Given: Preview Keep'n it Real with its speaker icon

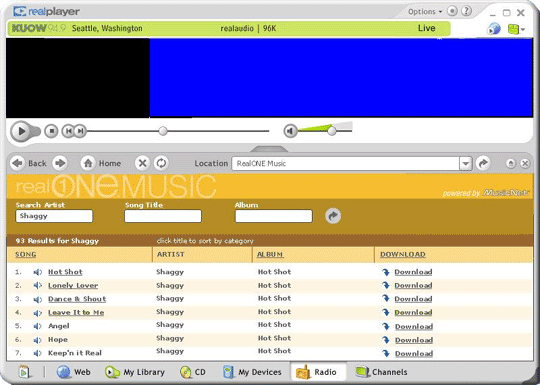Looking at the screenshot, I should click(38, 353).
